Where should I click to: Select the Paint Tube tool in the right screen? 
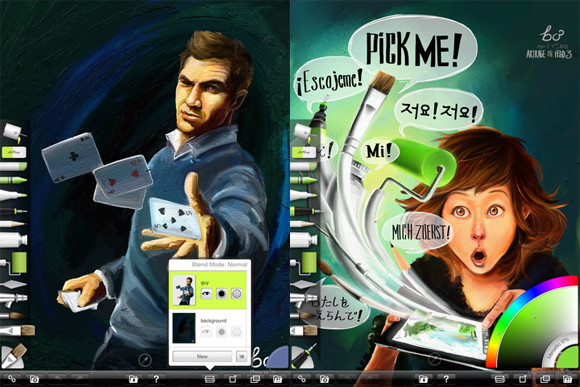(304, 240)
